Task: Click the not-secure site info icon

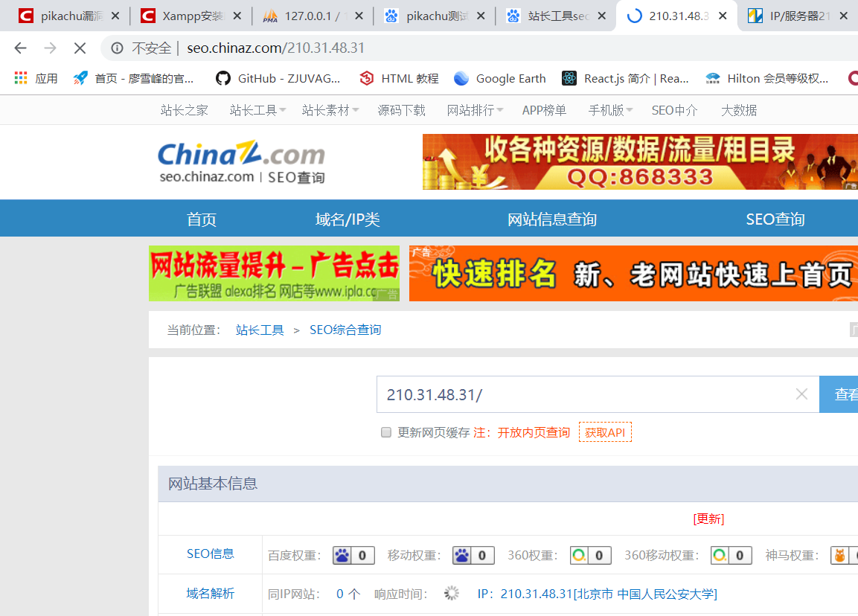Action: coord(117,48)
